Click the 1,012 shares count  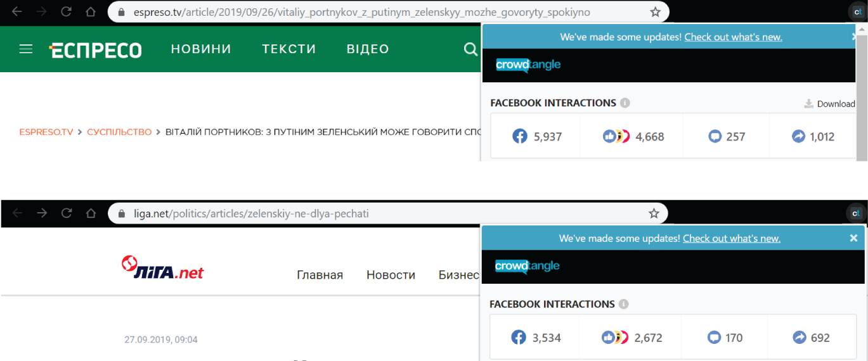pos(822,136)
